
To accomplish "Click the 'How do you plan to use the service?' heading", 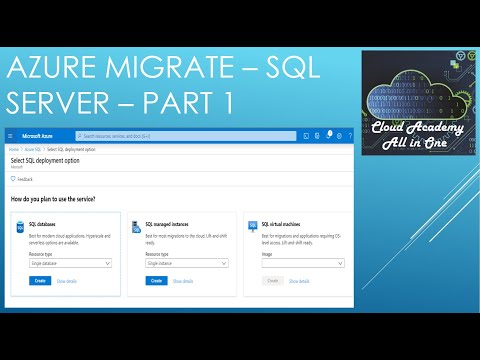I will click(53, 199).
